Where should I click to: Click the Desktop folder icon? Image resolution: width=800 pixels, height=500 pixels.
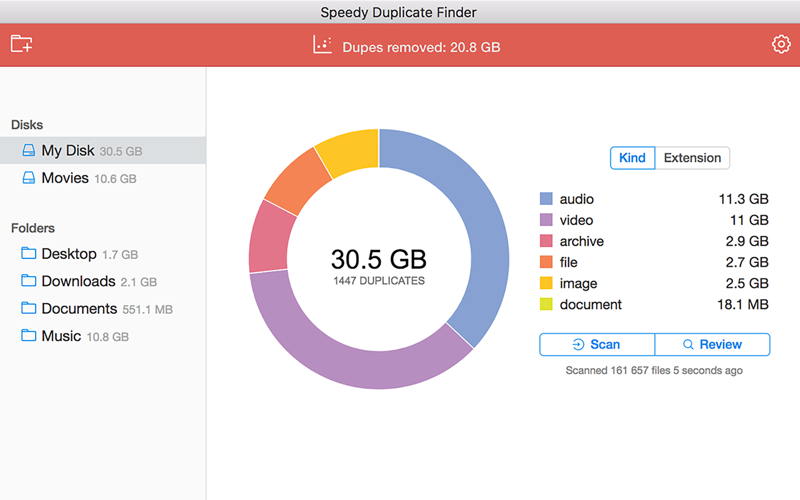(x=29, y=253)
